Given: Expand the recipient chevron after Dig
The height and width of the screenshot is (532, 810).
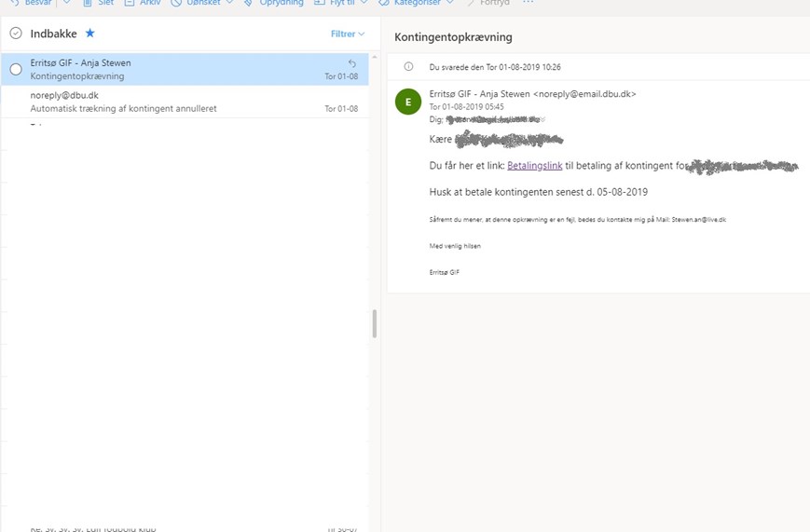Looking at the screenshot, I should 542,120.
